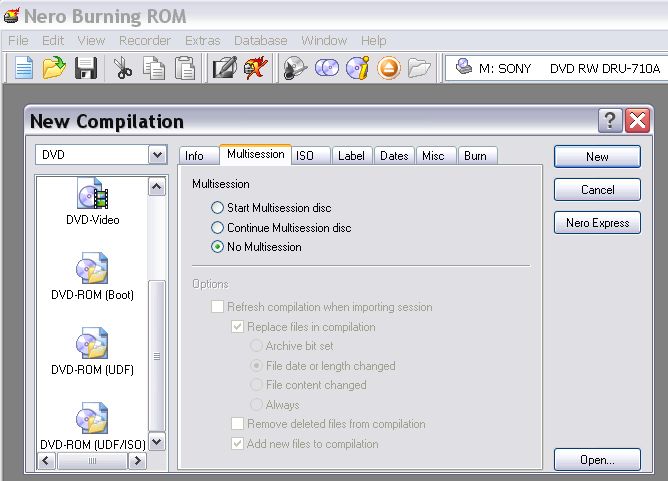
Task: Open the Recorder menu
Action: [145, 40]
